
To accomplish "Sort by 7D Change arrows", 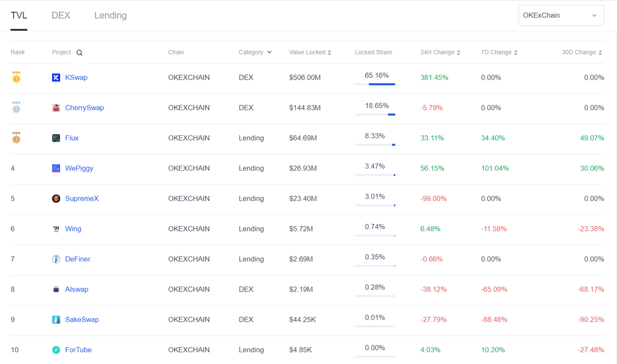I will click(515, 52).
